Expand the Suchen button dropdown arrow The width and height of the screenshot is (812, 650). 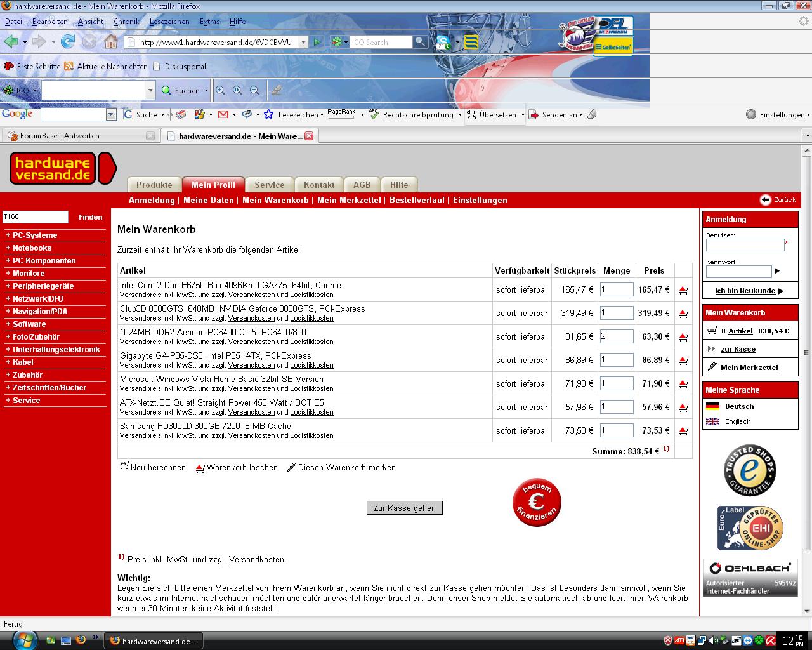tap(206, 91)
